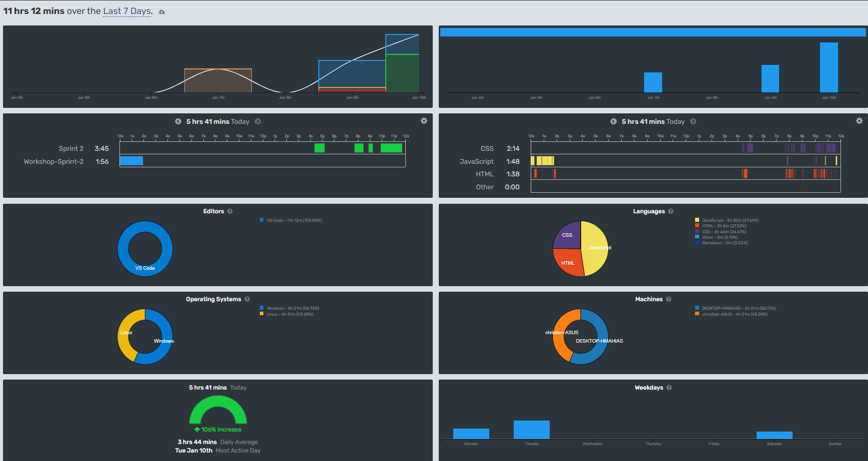Toggle Linux legend entry in Operating Systems
The image size is (868, 461).
[286, 314]
